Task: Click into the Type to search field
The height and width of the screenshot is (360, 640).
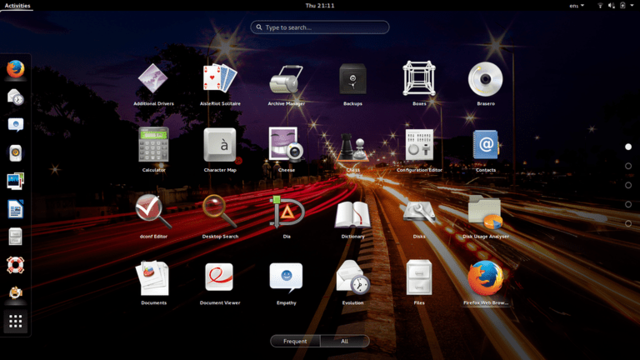Action: click(x=320, y=27)
